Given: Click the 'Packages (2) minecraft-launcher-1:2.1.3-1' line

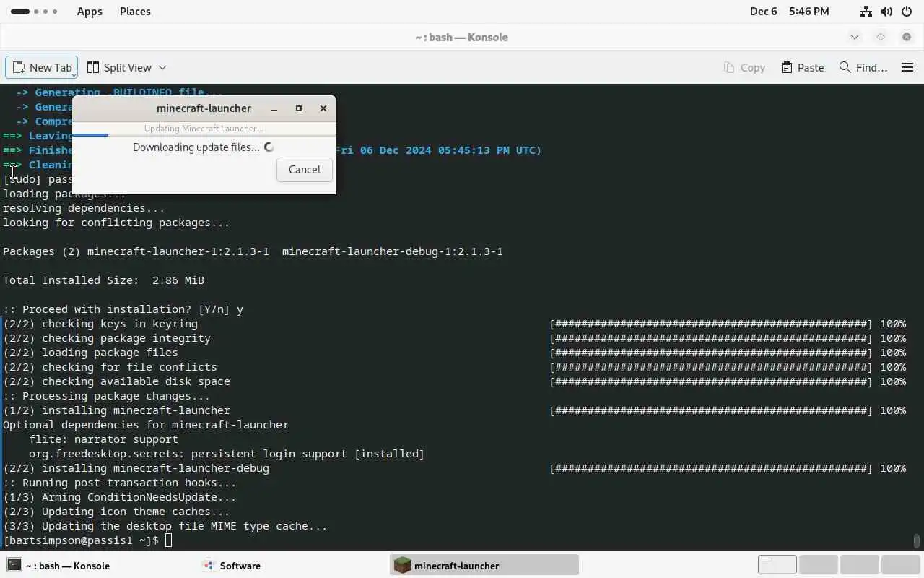Looking at the screenshot, I should tap(253, 251).
